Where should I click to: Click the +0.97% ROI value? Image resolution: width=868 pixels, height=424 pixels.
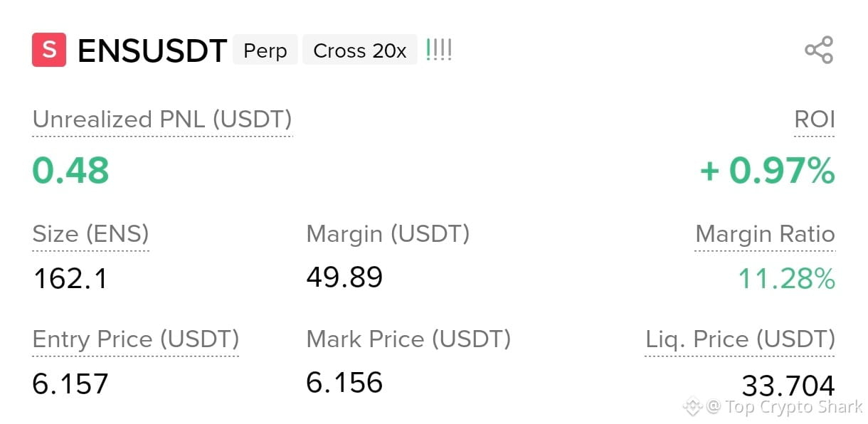pyautogui.click(x=767, y=171)
